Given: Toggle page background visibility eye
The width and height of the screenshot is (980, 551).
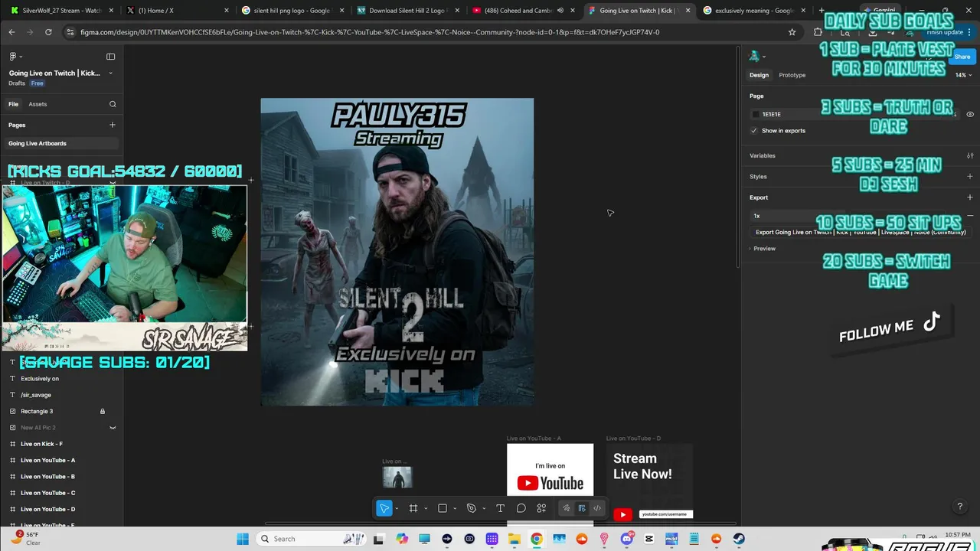Looking at the screenshot, I should point(970,114).
